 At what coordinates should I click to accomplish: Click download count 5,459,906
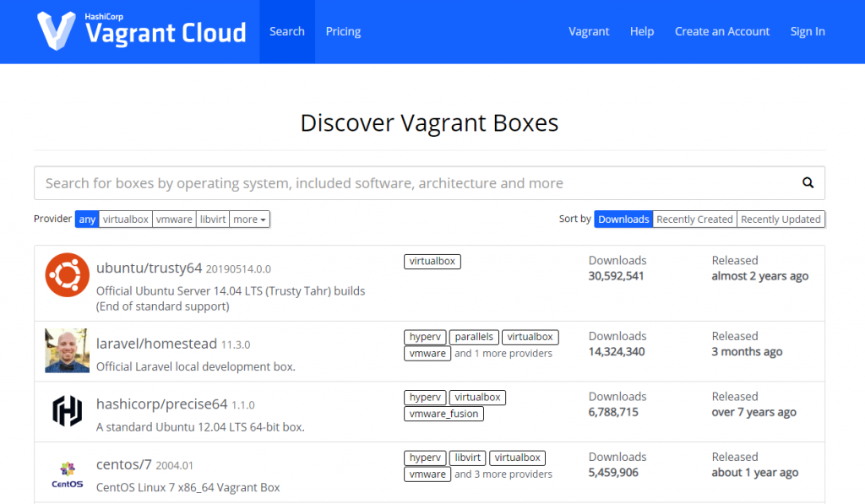coord(613,473)
